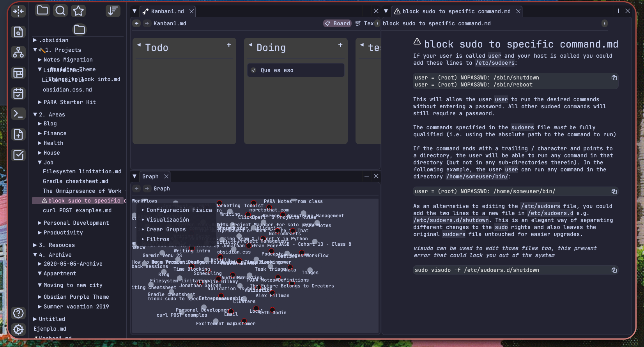The width and height of the screenshot is (644, 347).
Task: Add a card to the Todo lane
Action: coord(229,45)
